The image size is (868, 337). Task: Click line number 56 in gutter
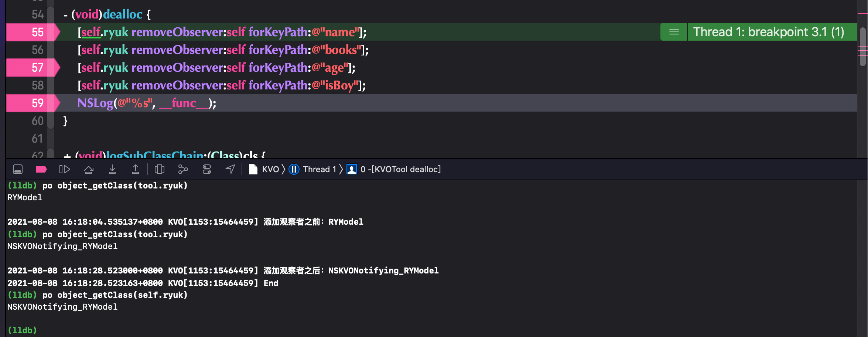[x=38, y=50]
